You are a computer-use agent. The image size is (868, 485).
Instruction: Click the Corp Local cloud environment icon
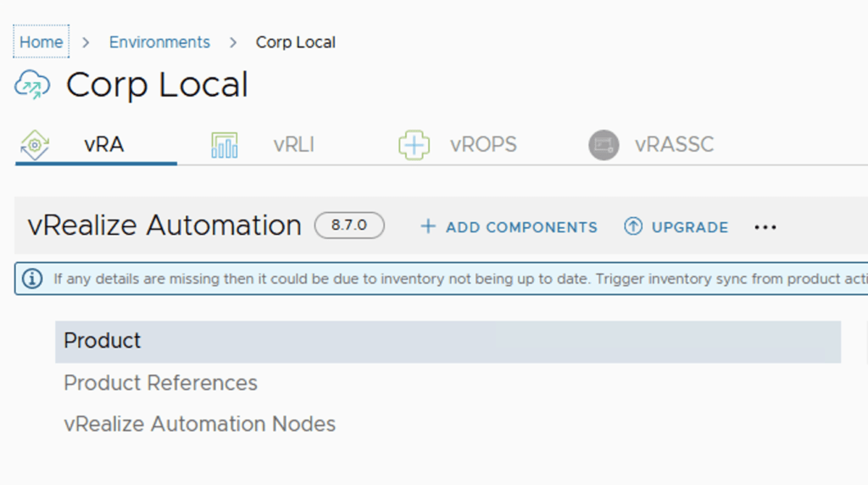click(32, 86)
